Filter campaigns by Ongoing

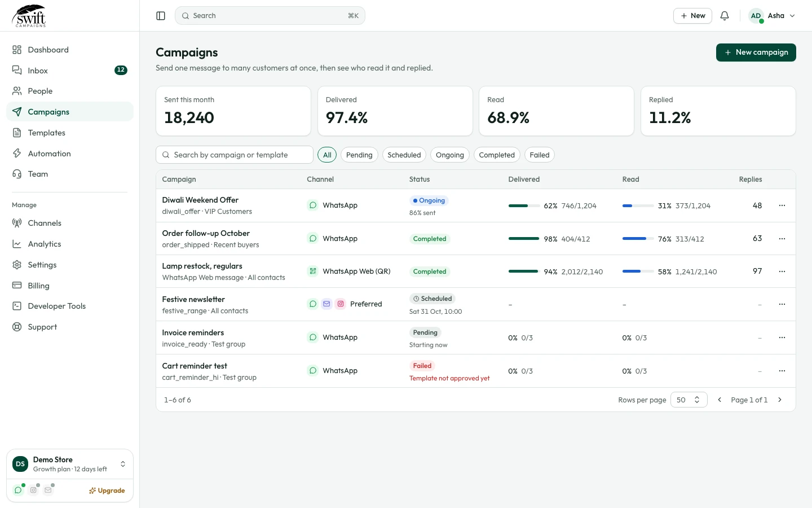tap(450, 155)
